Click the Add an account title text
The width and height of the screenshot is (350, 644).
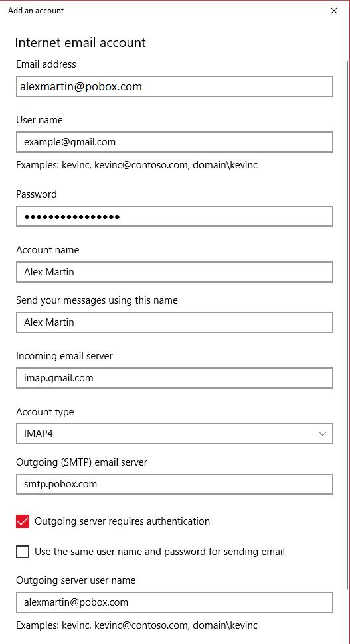pyautogui.click(x=36, y=11)
